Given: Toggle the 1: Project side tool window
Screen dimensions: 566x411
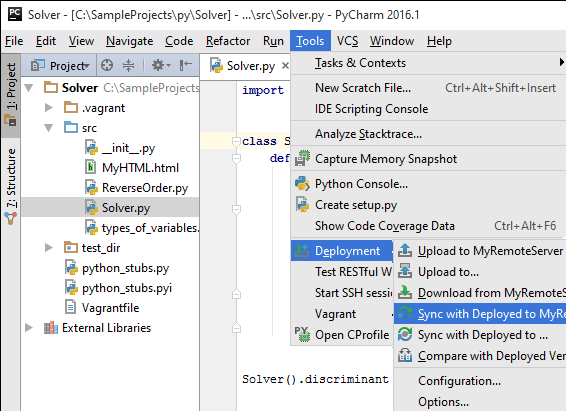Looking at the screenshot, I should point(10,95).
